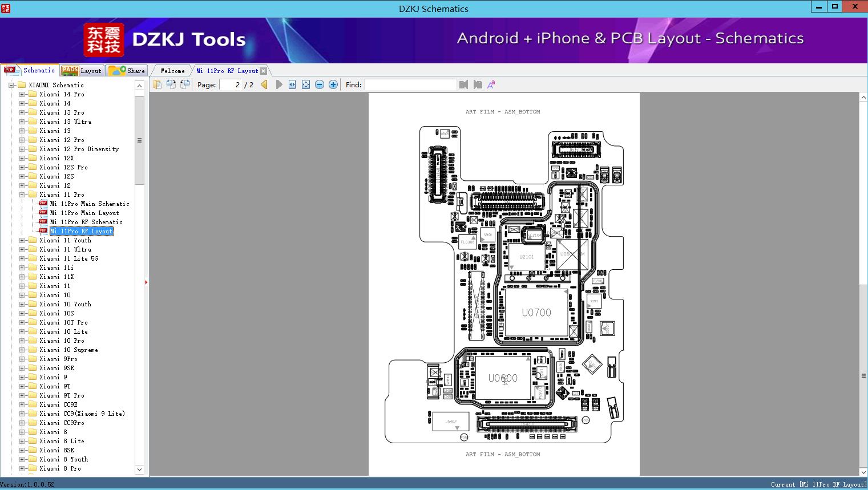
Task: Expand the Xiaomi 11 Lite 5G folder
Action: click(22, 258)
